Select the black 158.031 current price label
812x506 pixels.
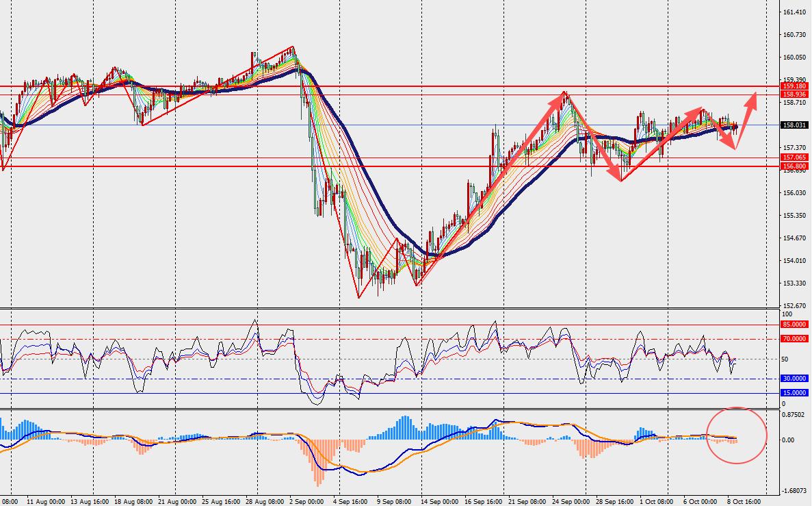point(794,125)
